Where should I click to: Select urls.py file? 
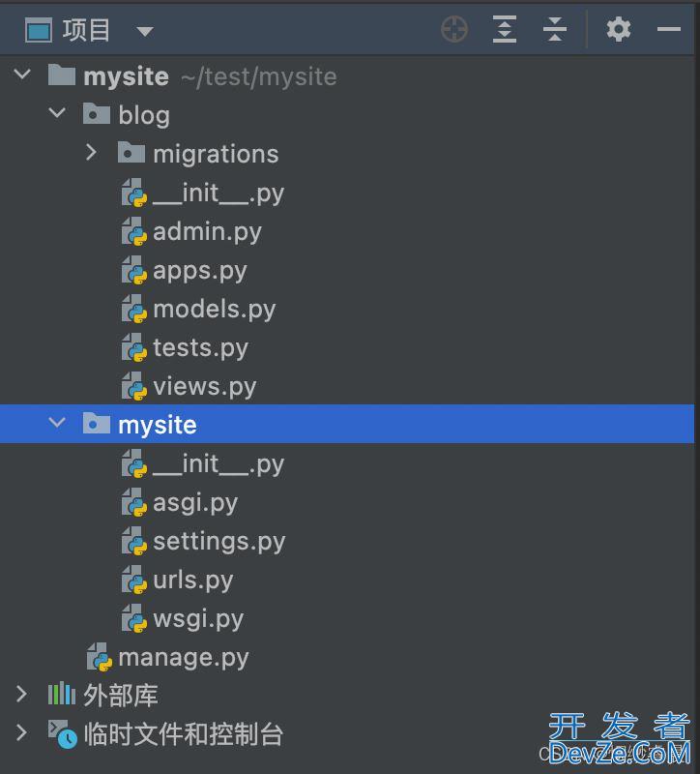point(347,579)
